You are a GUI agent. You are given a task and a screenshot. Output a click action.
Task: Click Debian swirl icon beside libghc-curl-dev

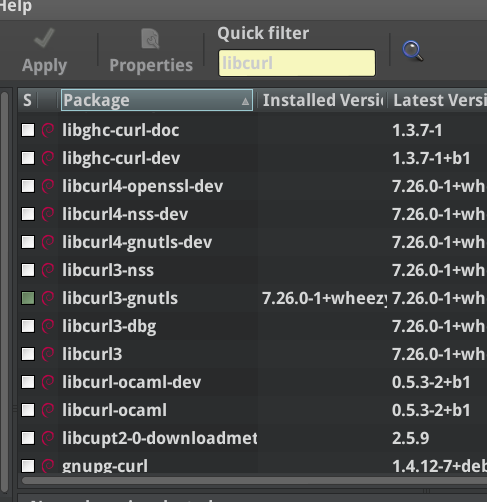pyautogui.click(x=48, y=158)
